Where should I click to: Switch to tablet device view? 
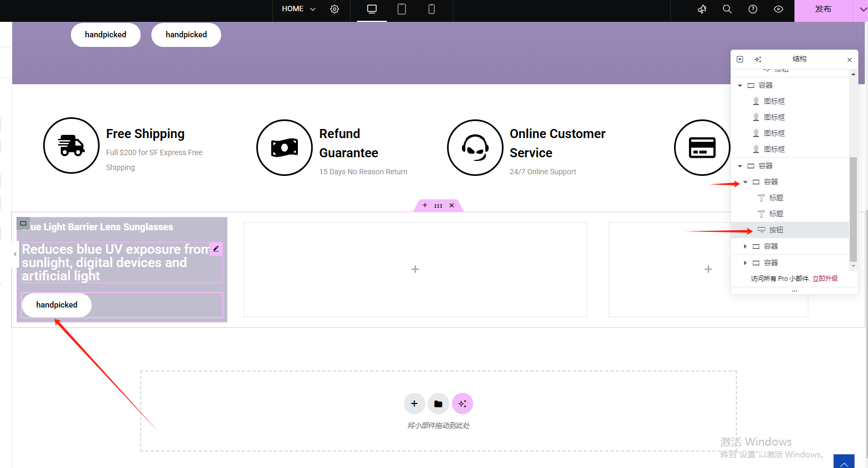pyautogui.click(x=402, y=9)
